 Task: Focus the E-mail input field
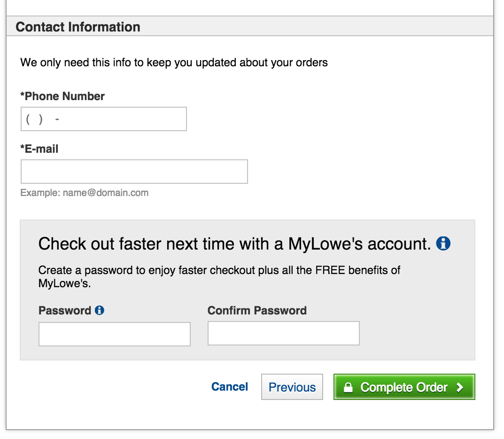[x=134, y=172]
